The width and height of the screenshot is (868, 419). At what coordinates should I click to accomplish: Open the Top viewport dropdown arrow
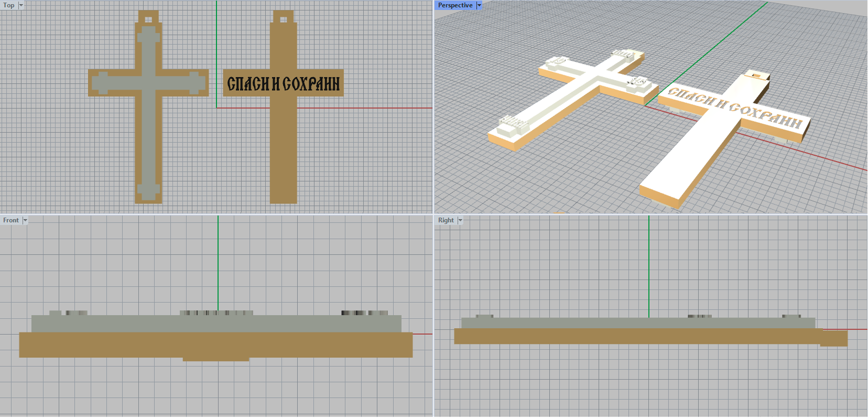tap(21, 5)
